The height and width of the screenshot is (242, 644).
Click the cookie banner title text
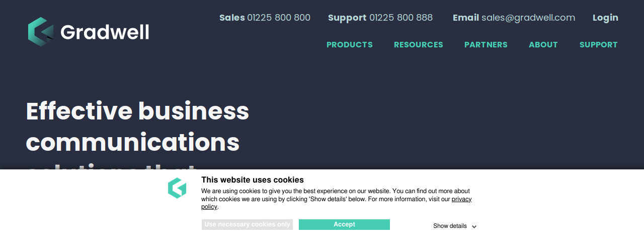coord(253,180)
